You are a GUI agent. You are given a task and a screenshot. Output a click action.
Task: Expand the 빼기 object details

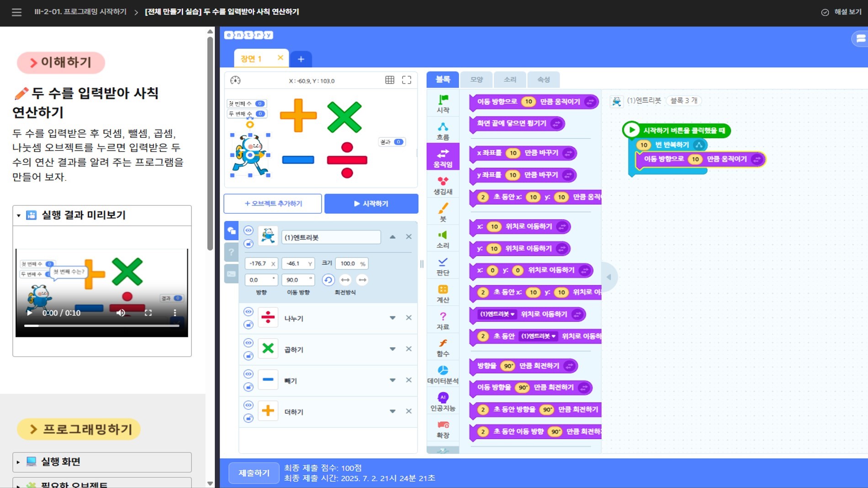point(392,380)
